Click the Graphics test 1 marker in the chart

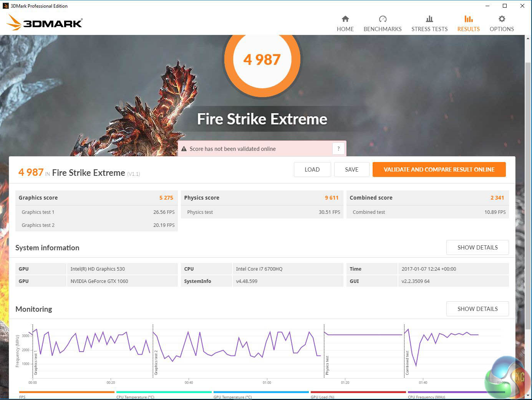point(36,363)
